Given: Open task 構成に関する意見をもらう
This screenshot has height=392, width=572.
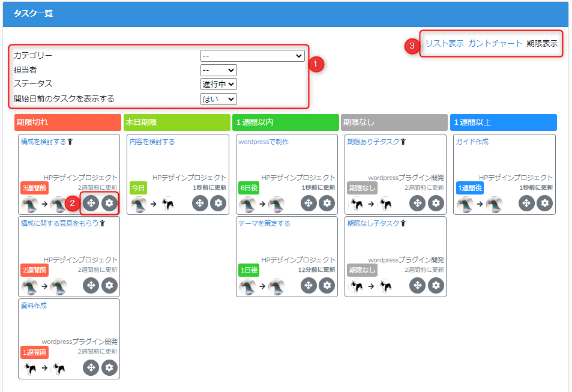Looking at the screenshot, I should tap(60, 223).
